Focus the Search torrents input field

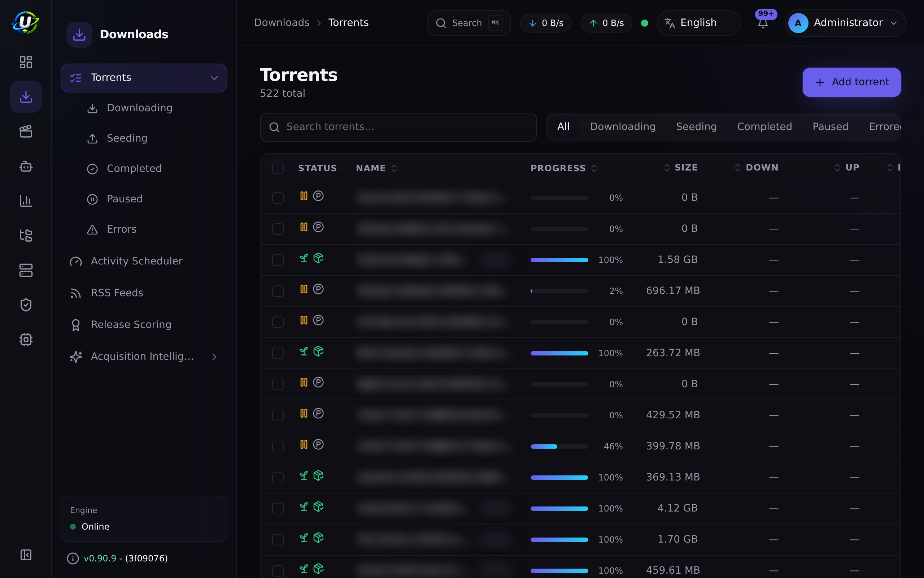pyautogui.click(x=398, y=127)
